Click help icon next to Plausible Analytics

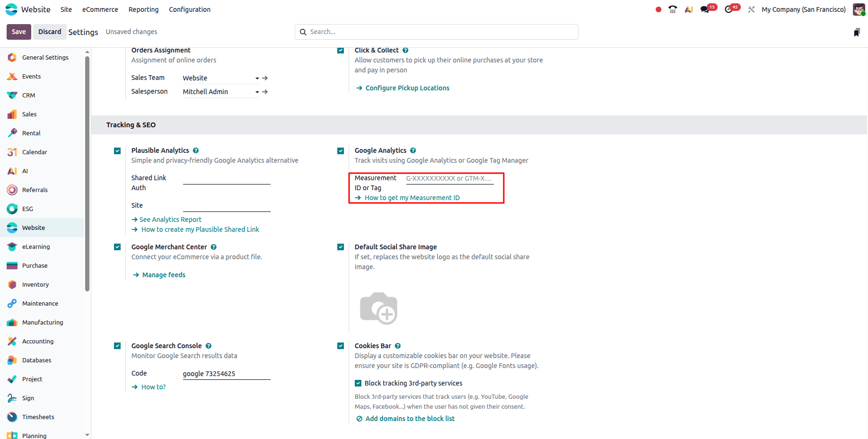click(196, 150)
